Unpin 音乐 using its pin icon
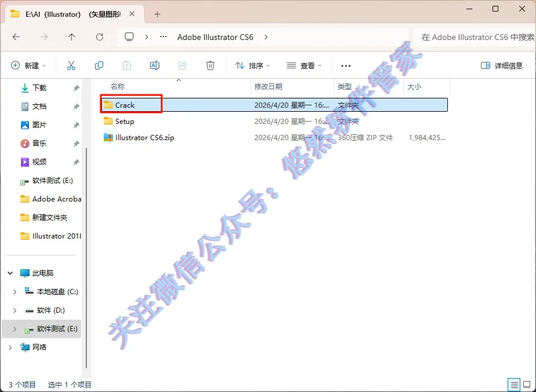The image size is (536, 392). (76, 144)
